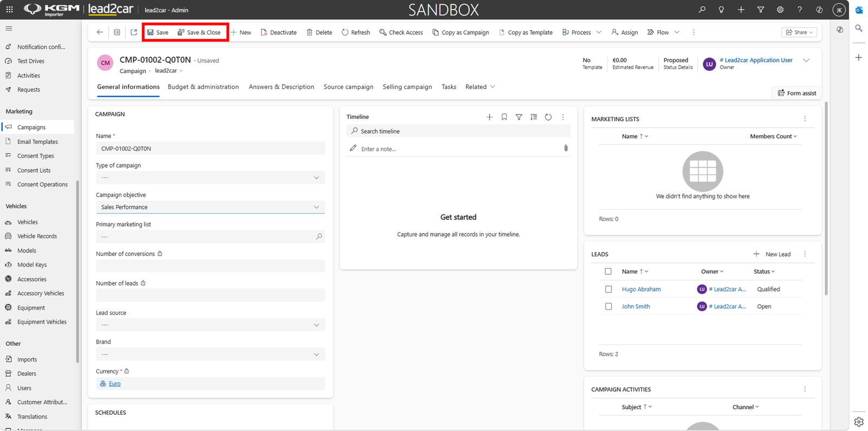Switch to Budget & administration tab
The image size is (868, 431).
pyautogui.click(x=203, y=87)
